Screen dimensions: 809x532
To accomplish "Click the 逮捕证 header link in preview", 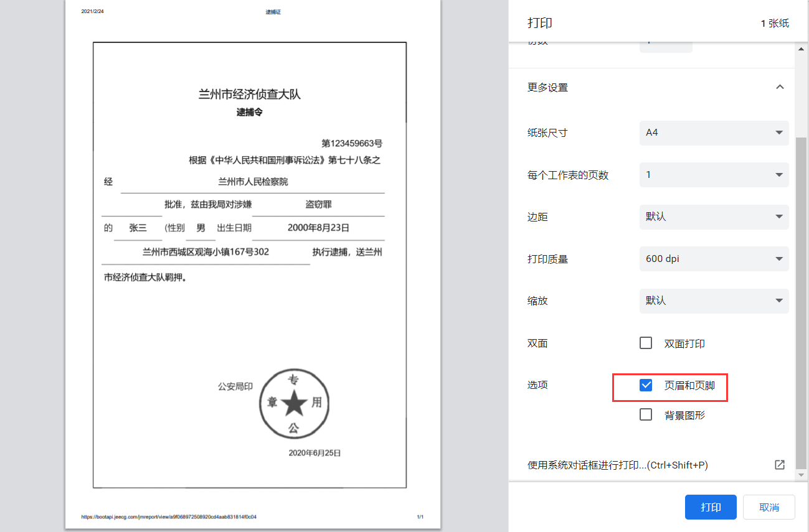I will coord(273,11).
